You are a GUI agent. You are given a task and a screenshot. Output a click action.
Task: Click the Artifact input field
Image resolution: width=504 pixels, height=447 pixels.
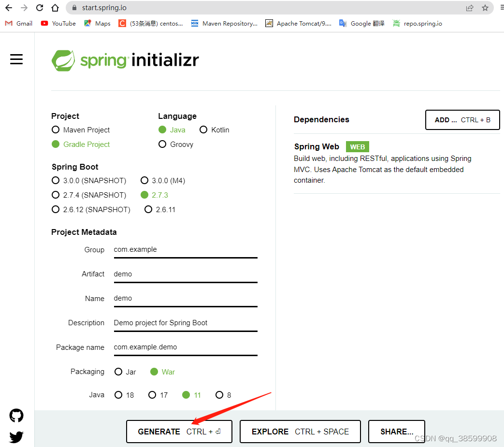186,274
